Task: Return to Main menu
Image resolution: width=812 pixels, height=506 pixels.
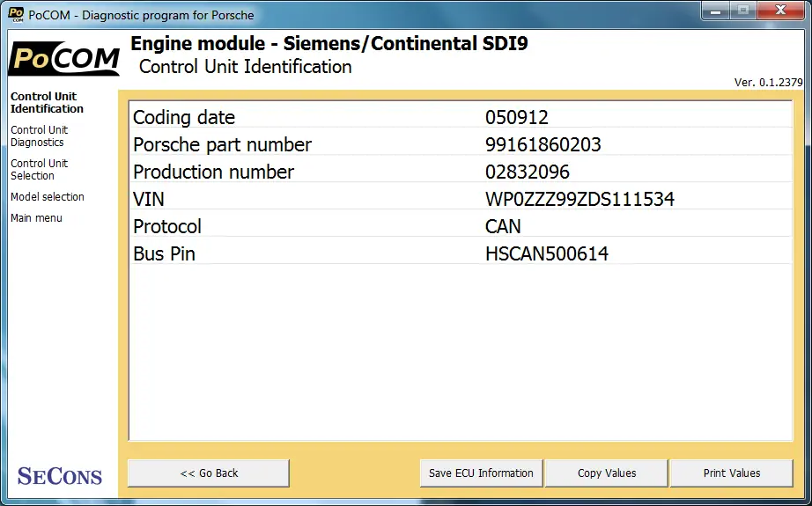Action: tap(36, 218)
